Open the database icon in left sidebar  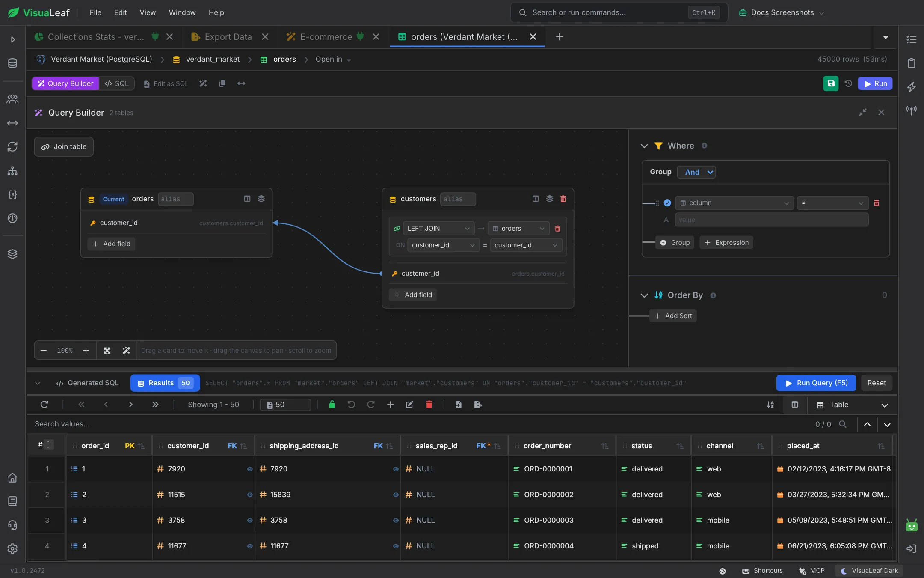[x=12, y=63]
